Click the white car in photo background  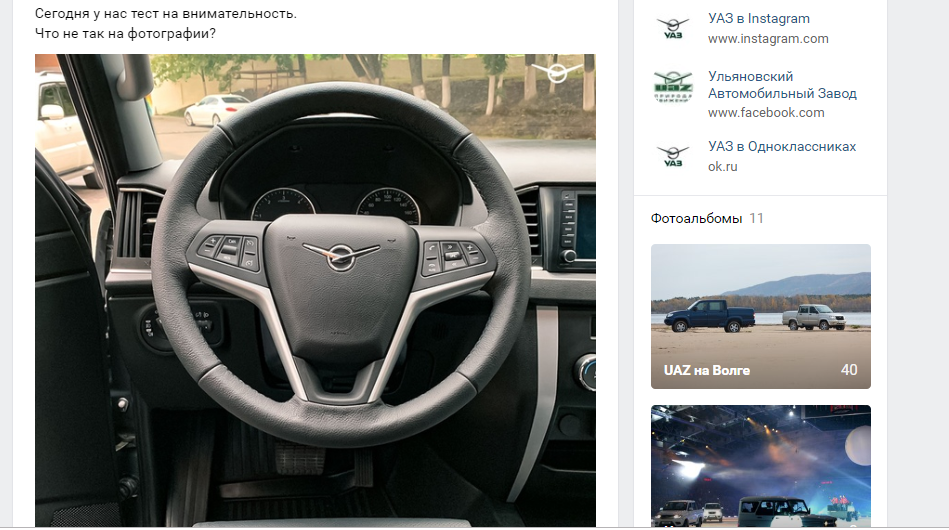[215, 109]
